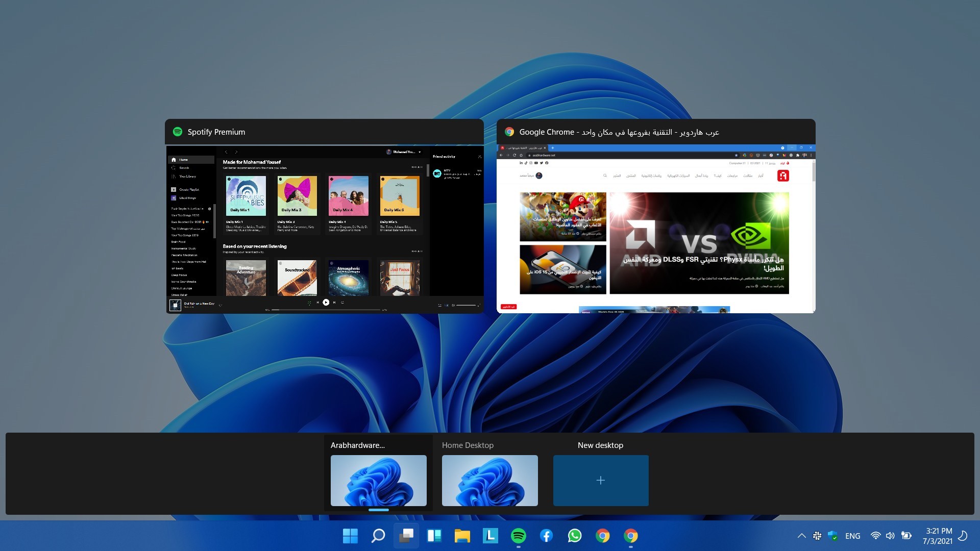Go to previous track in Spotify

coord(317,303)
